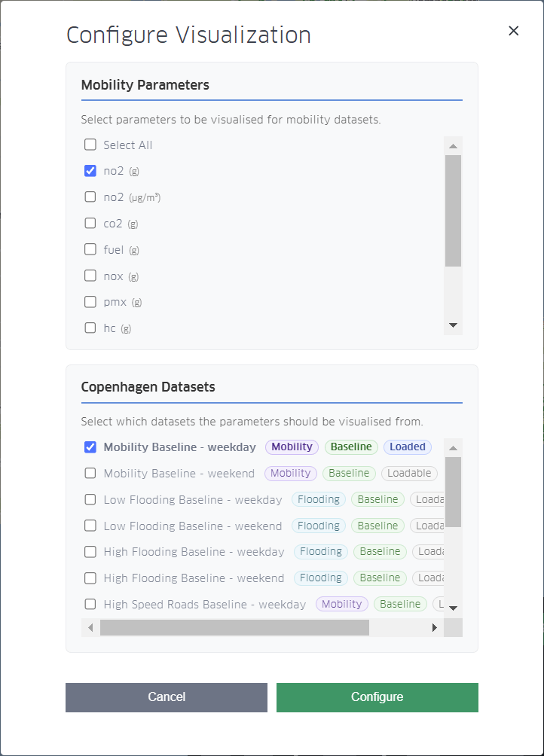Close the Configure Visualization dialog
The height and width of the screenshot is (756, 544).
[x=513, y=31]
